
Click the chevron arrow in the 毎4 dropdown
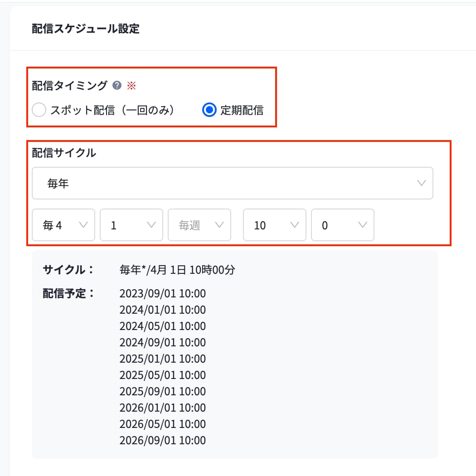tap(83, 225)
